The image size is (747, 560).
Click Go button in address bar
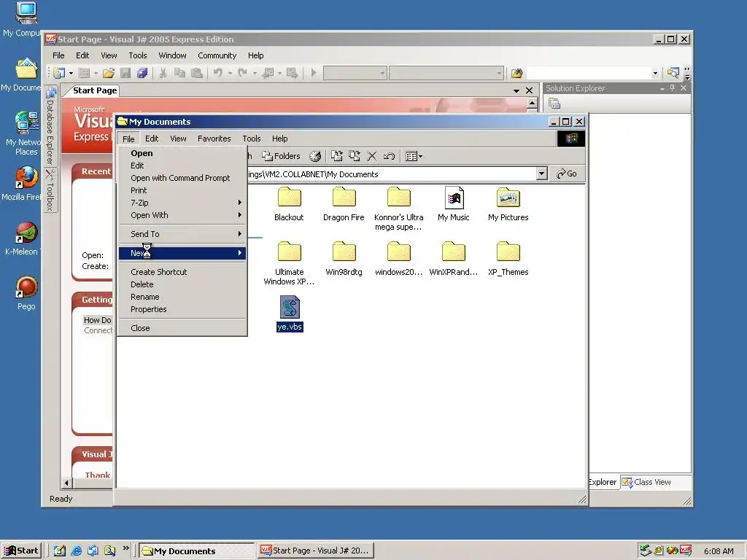coord(566,174)
